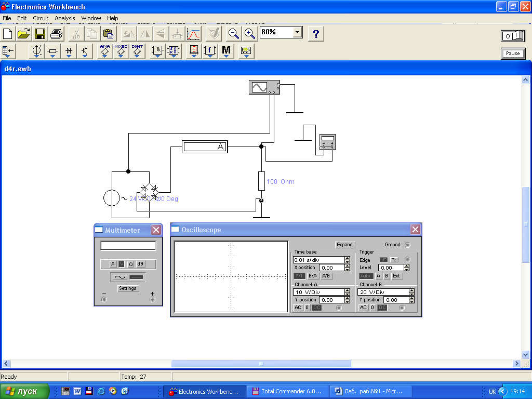Image resolution: width=532 pixels, height=399 pixels.
Task: Open Component properties icon
Action: click(x=214, y=34)
